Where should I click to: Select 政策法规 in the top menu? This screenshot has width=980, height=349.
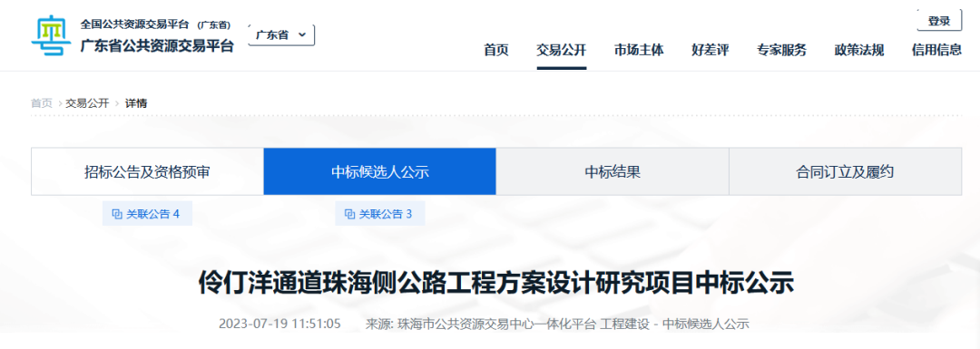pyautogui.click(x=858, y=51)
